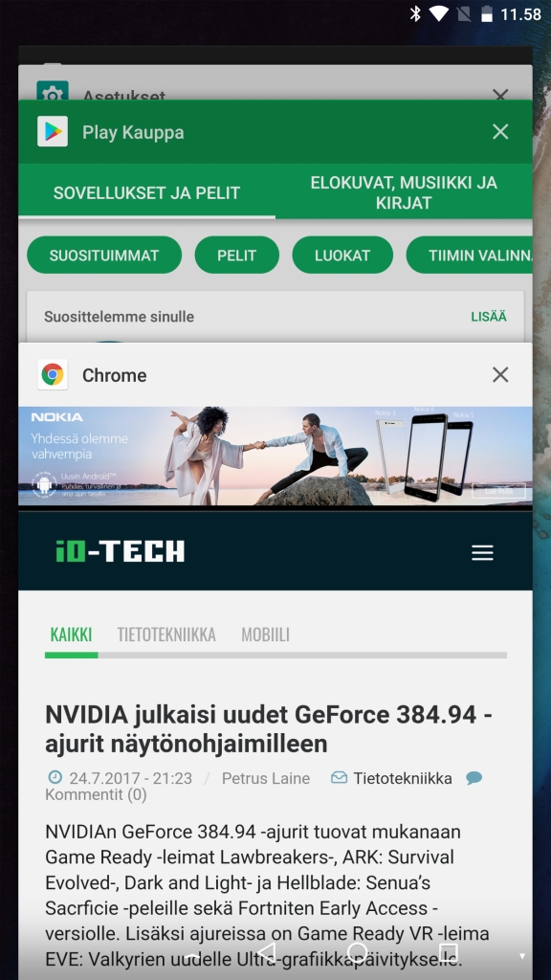Switch to Elokuvat, musiikki ja kirjat tab
The width and height of the screenshot is (551, 980).
coord(404,192)
